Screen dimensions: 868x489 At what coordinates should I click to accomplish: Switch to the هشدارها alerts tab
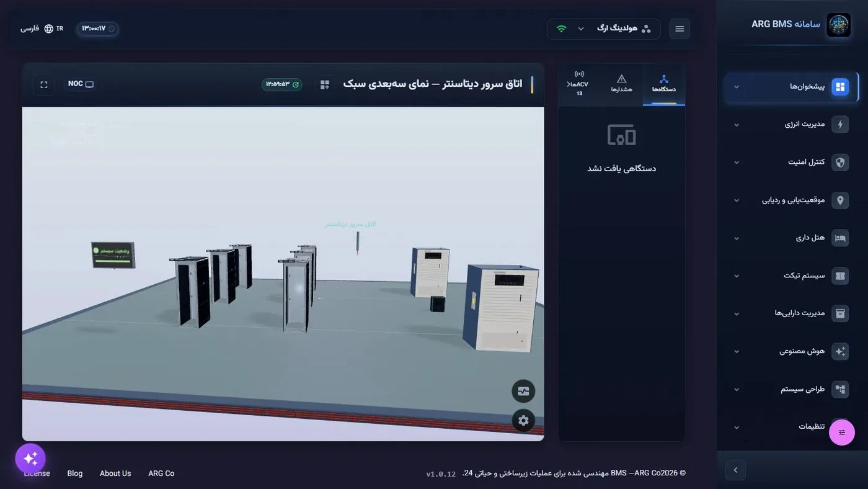[621, 84]
